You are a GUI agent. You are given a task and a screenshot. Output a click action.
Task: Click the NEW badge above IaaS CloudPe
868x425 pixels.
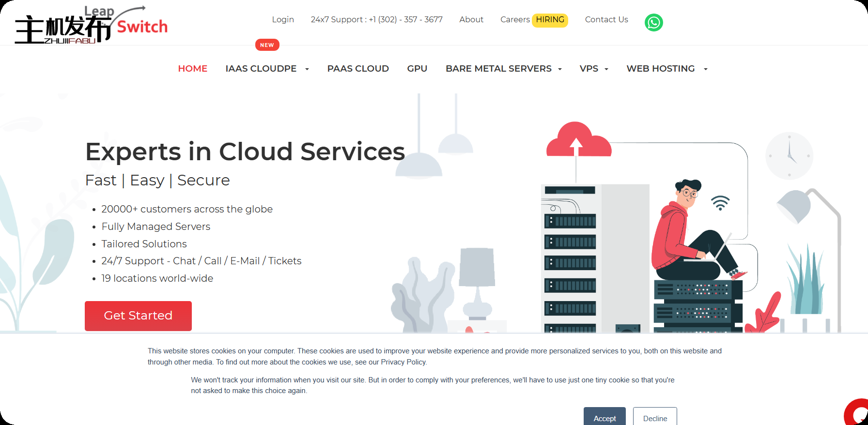[267, 45]
